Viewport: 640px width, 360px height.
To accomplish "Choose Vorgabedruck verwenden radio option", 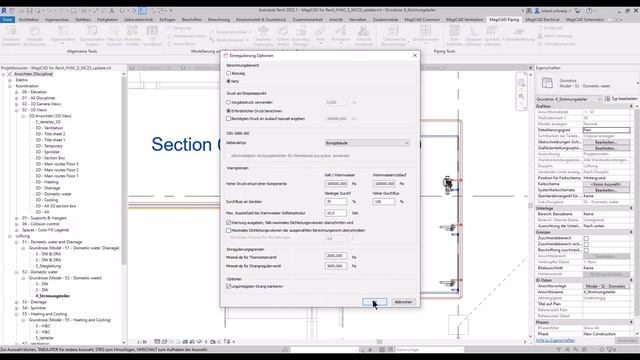I will pyautogui.click(x=229, y=102).
